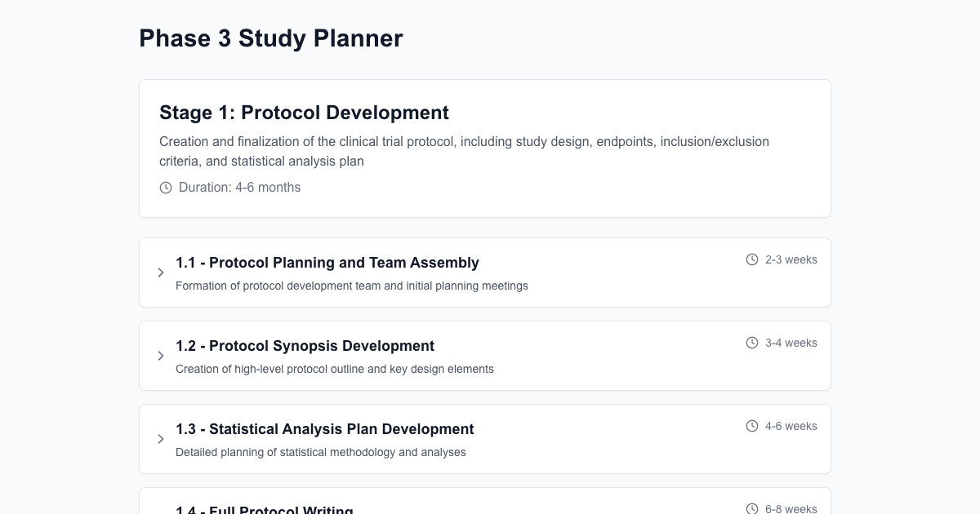Click the Phase 3 Study Planner heading

[271, 38]
